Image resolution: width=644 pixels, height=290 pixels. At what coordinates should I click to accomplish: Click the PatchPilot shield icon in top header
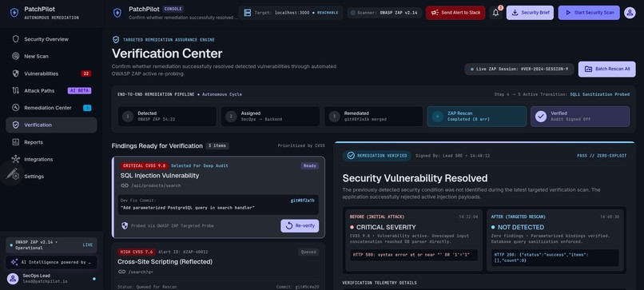tap(117, 13)
